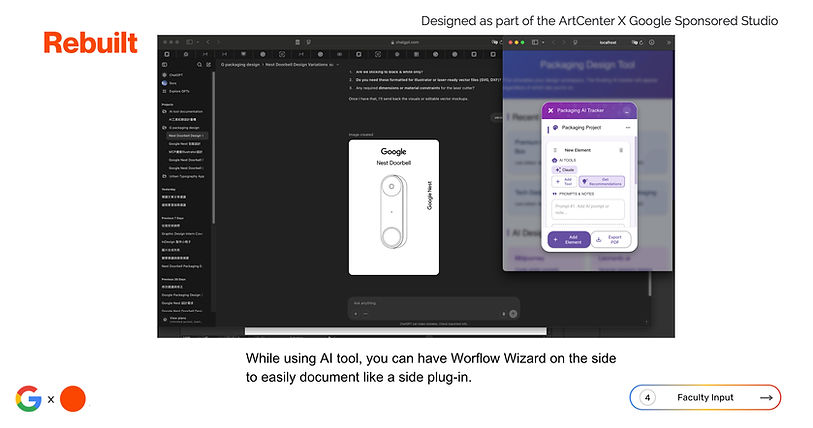The height and width of the screenshot is (428, 813).
Task: Click the Faculty Input next button
Action: tap(705, 397)
